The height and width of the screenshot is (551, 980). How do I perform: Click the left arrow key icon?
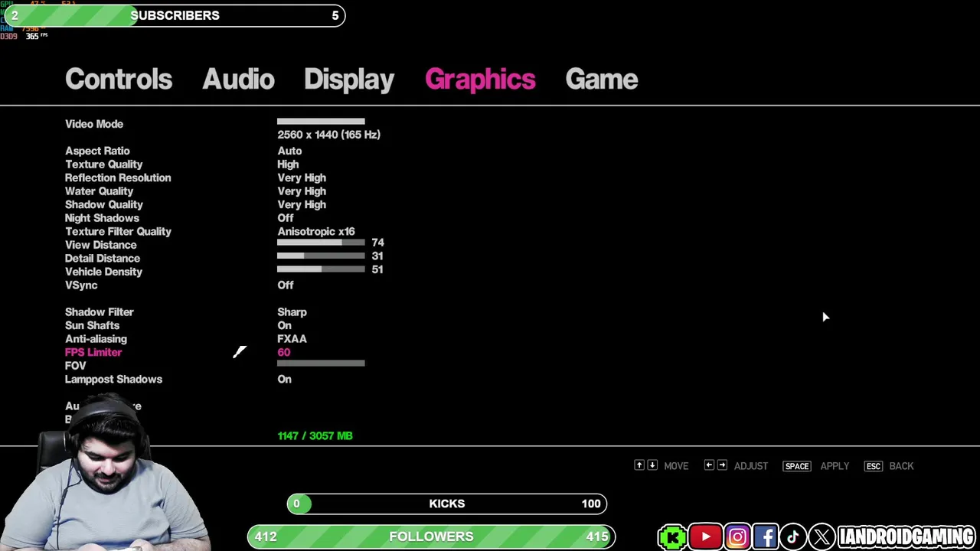click(709, 465)
